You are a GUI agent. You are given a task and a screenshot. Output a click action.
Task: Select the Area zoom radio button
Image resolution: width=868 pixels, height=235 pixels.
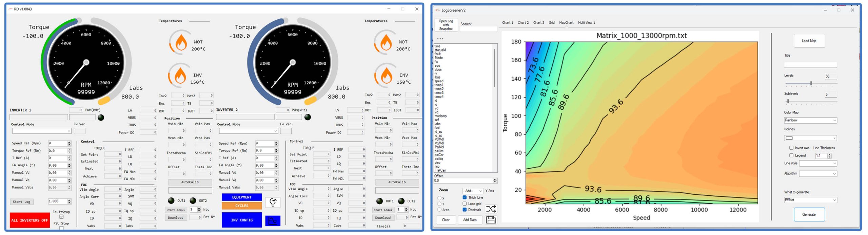pyautogui.click(x=439, y=210)
